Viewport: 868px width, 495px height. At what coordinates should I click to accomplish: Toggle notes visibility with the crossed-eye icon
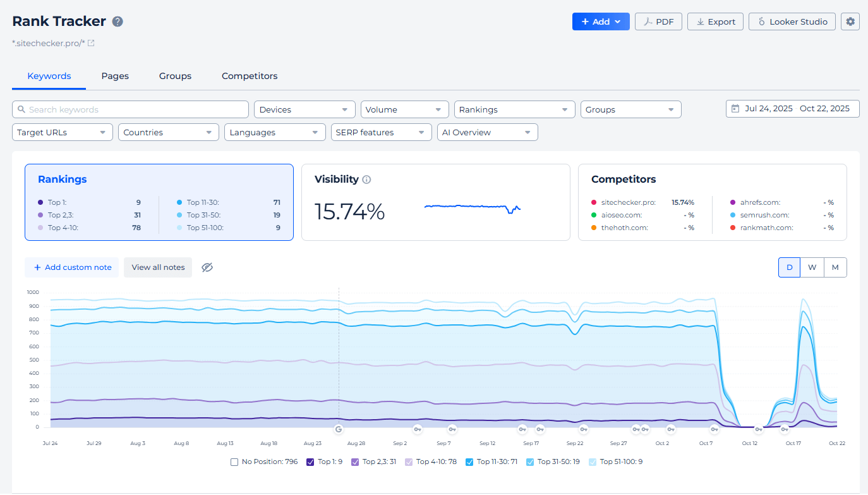(x=207, y=267)
